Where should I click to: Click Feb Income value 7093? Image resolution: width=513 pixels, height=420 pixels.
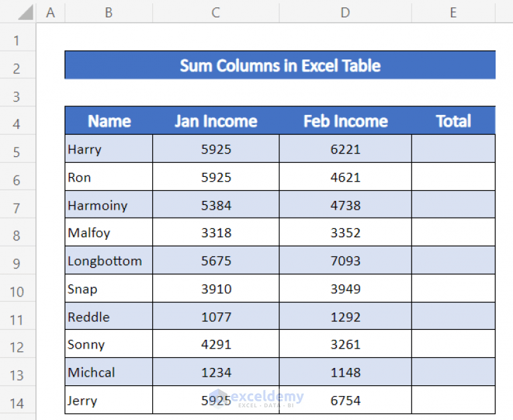(x=345, y=260)
